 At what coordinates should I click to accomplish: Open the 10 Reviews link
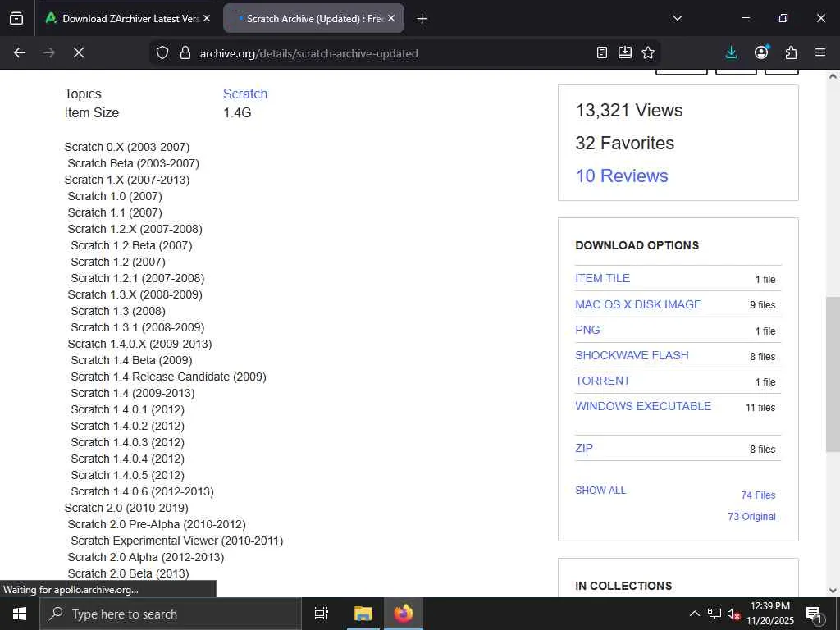pos(622,176)
